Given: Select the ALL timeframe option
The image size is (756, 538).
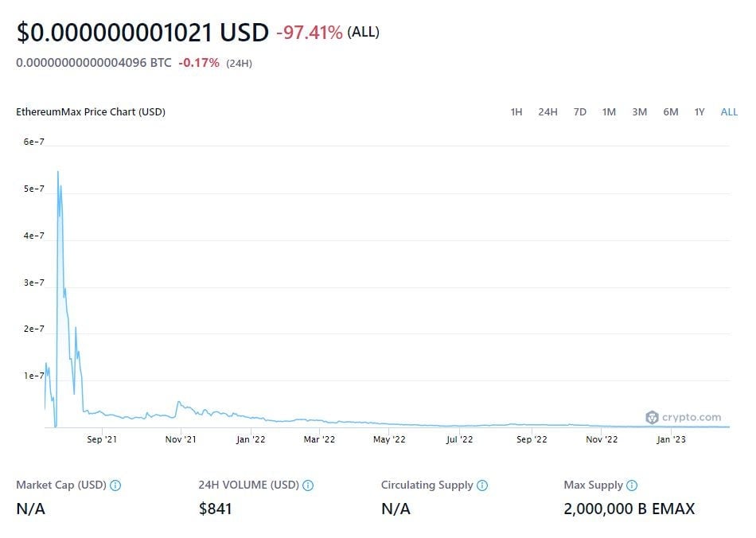Looking at the screenshot, I should tap(728, 112).
